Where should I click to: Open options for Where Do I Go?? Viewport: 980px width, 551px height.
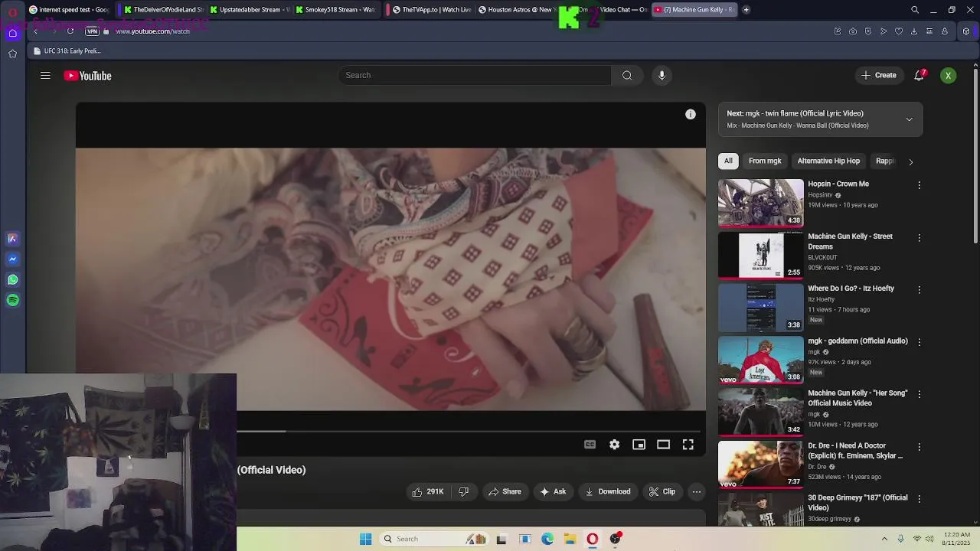[x=919, y=290]
